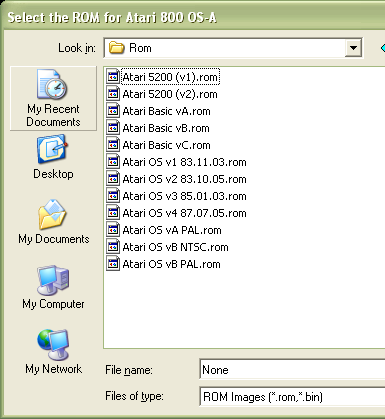Click the icon of Atari Basic vC.rom
The width and height of the screenshot is (385, 419).
coord(113,145)
